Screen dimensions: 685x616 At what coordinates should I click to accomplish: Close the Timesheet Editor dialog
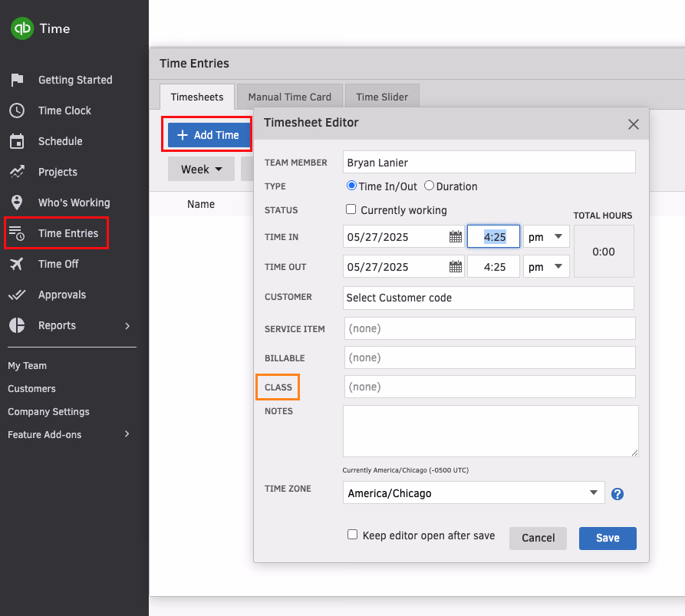[x=633, y=124]
